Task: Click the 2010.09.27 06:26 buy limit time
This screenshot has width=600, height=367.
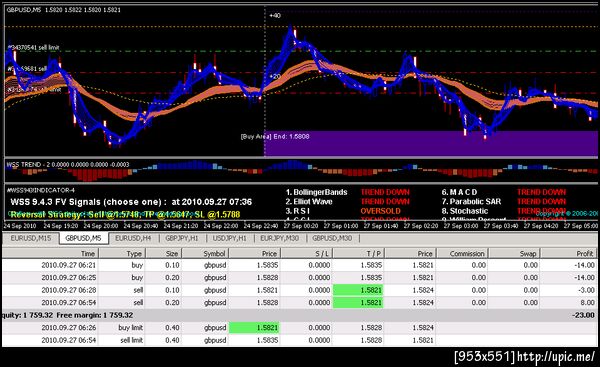Action: [x=68, y=328]
